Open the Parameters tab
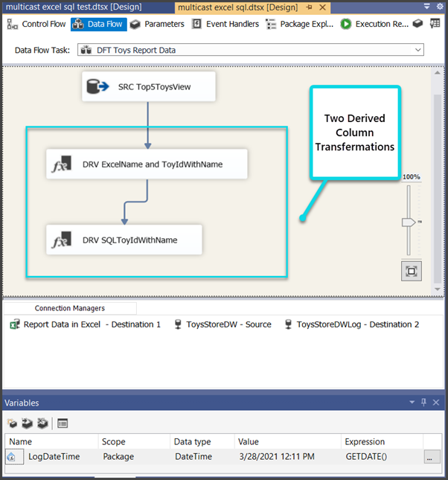This screenshot has width=448, height=480. (157, 24)
